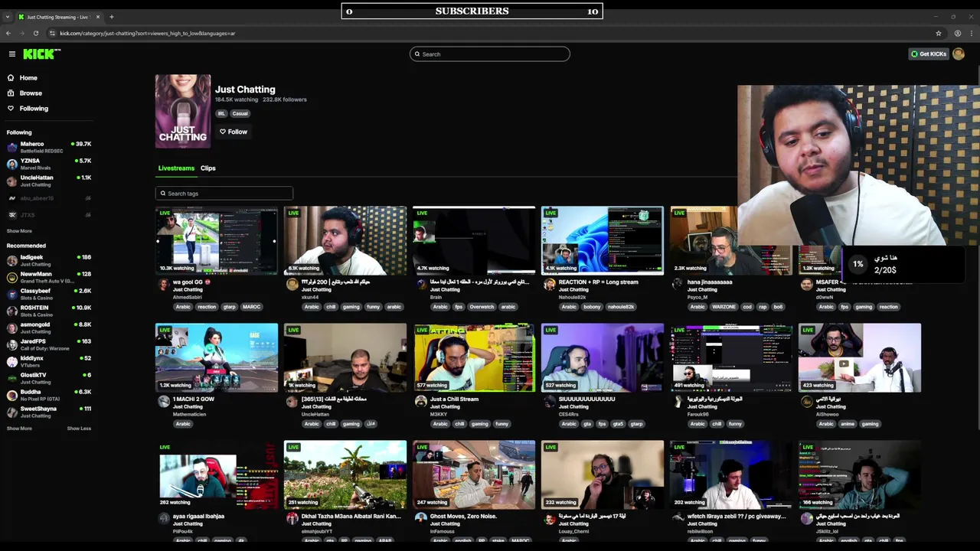Screen dimensions: 980x551
Task: Collapse Recommended list with Show Less
Action: [x=79, y=429]
